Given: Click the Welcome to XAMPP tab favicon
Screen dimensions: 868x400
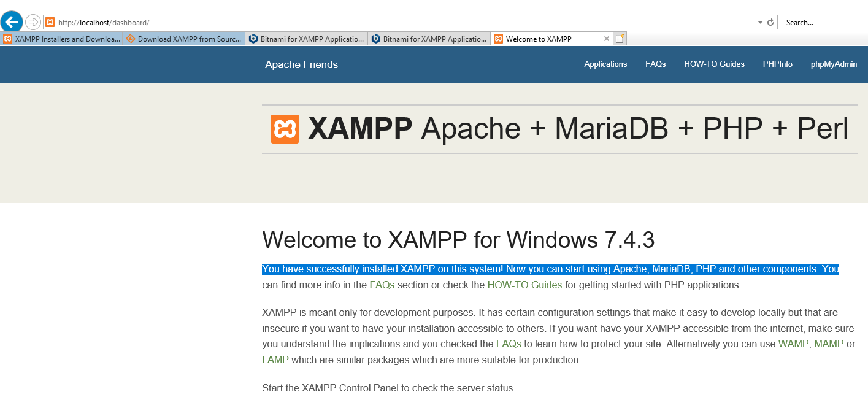Looking at the screenshot, I should tap(499, 39).
